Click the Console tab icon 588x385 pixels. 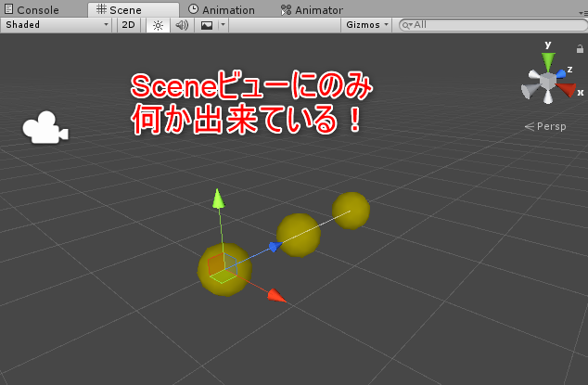pos(8,9)
